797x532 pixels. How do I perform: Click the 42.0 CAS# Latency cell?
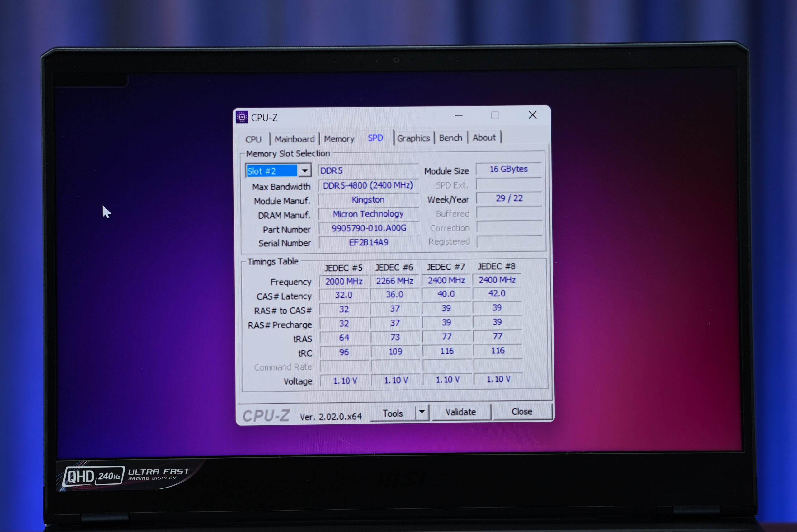[497, 293]
